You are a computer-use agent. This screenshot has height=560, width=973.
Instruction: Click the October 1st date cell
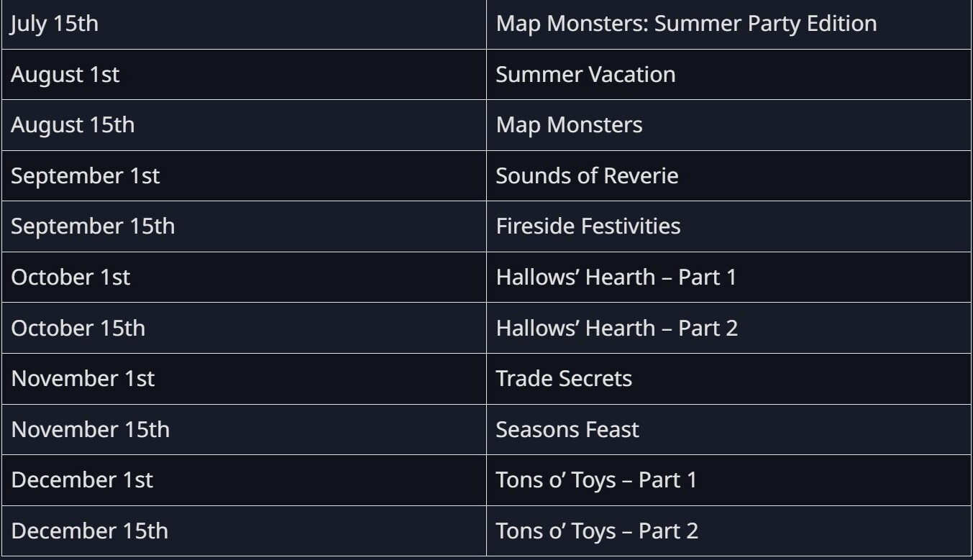70,277
